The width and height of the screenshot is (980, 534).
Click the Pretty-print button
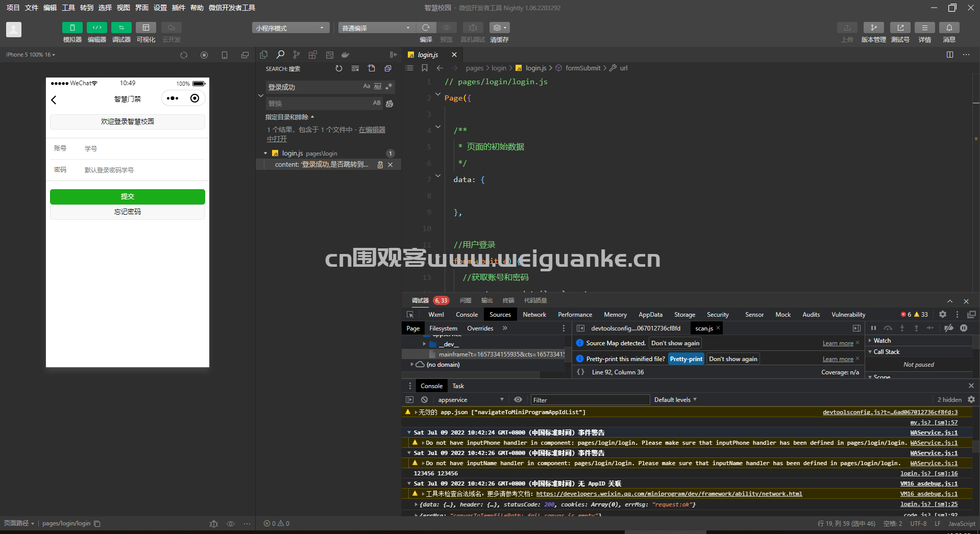[x=686, y=359]
